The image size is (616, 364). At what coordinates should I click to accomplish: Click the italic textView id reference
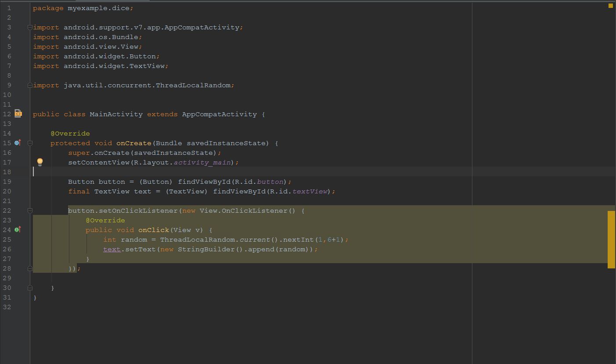(310, 191)
